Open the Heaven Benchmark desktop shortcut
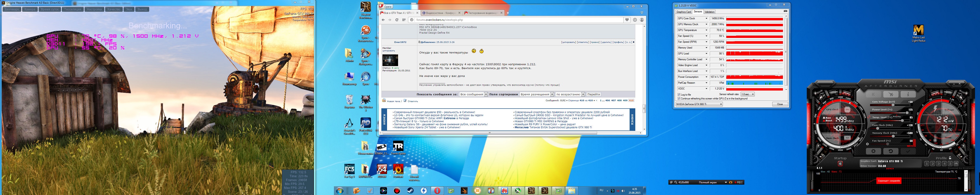Screen dimensions: 980x195 [x=366, y=10]
